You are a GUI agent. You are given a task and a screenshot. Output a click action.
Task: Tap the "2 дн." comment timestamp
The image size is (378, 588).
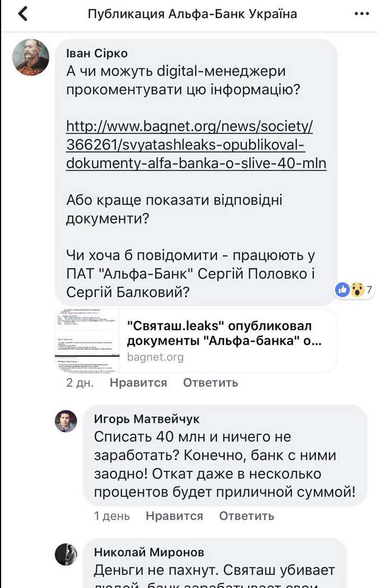pos(80,382)
